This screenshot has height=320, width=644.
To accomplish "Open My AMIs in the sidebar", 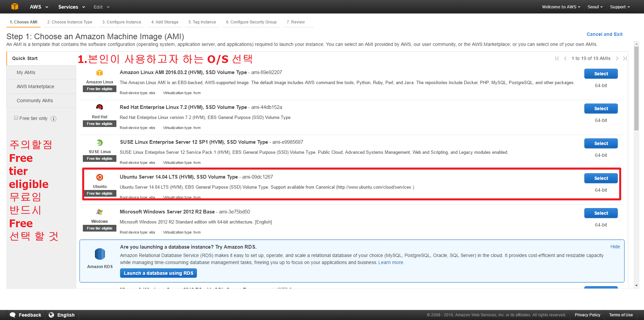I will pos(41,72).
